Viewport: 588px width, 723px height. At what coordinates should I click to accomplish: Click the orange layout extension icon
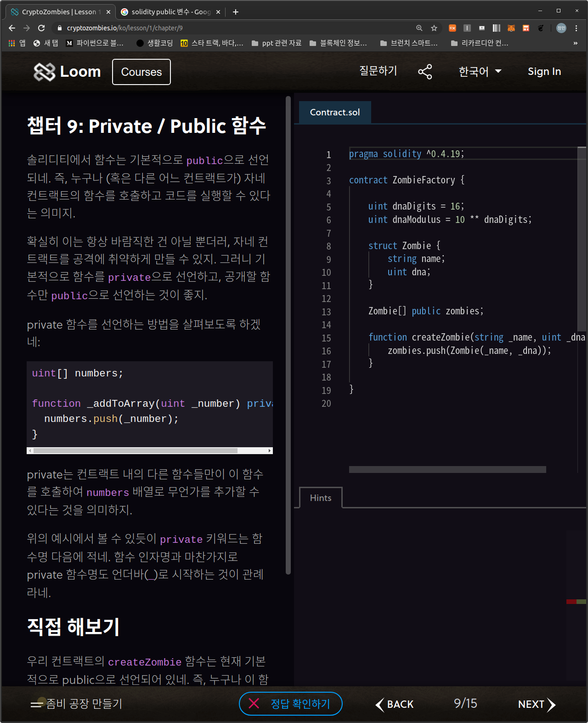(526, 28)
